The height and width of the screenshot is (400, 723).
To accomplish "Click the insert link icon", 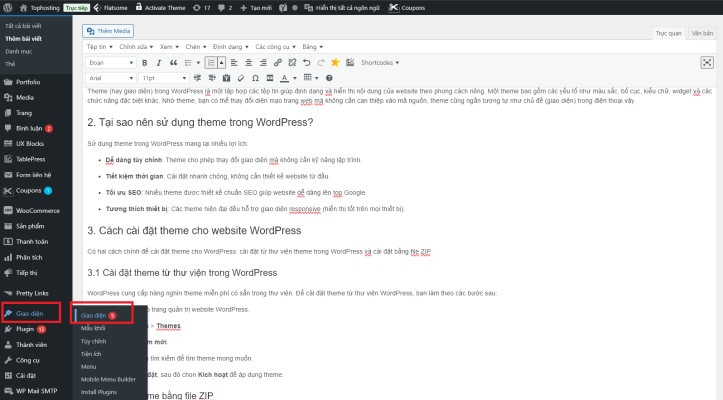I will tap(278, 62).
